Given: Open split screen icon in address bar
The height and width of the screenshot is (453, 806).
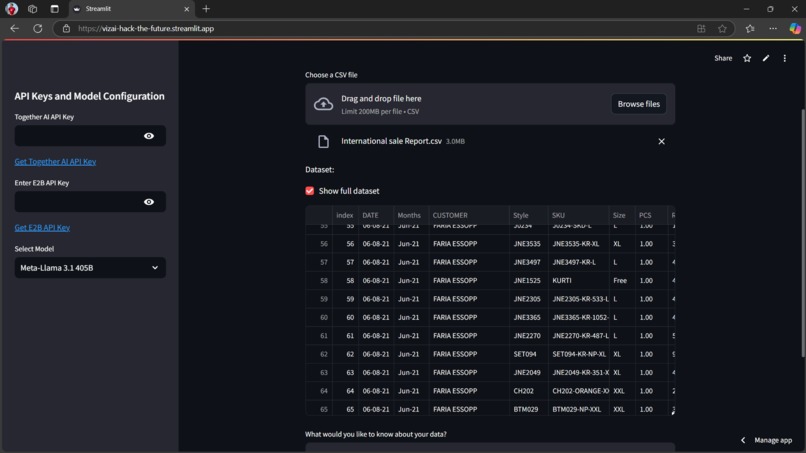Looking at the screenshot, I should click(701, 28).
